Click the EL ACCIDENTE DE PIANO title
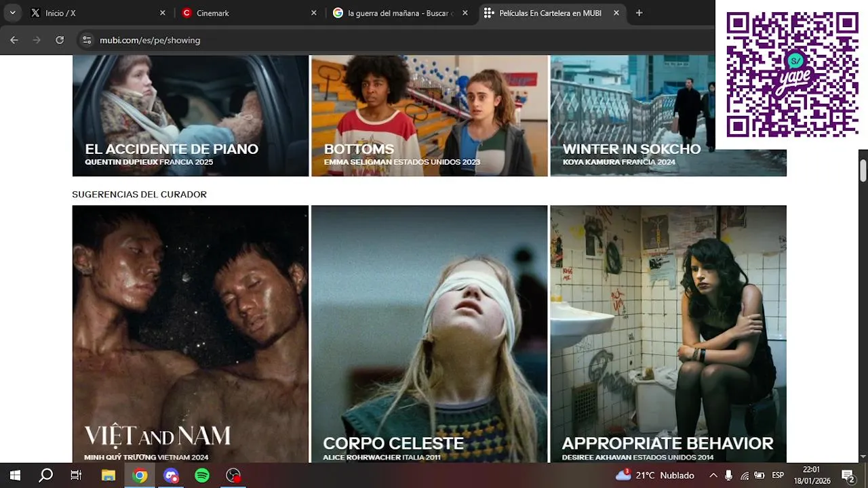The image size is (868, 488). [x=172, y=149]
